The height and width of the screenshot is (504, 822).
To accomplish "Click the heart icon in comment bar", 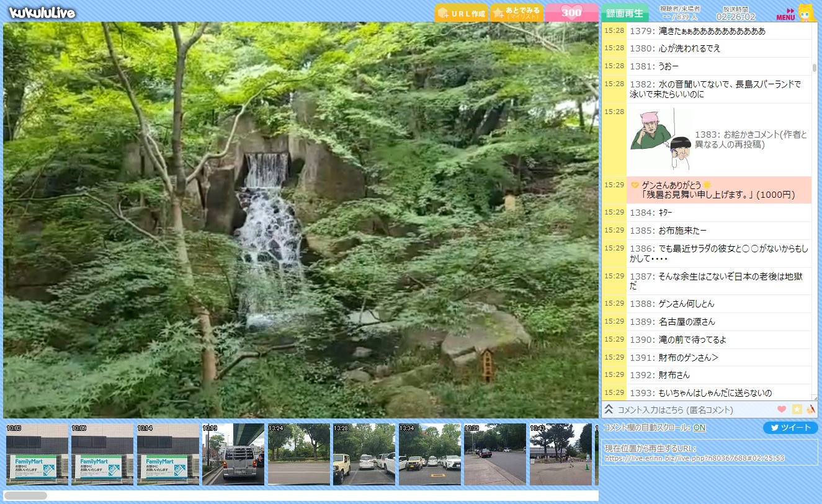I will pos(782,409).
